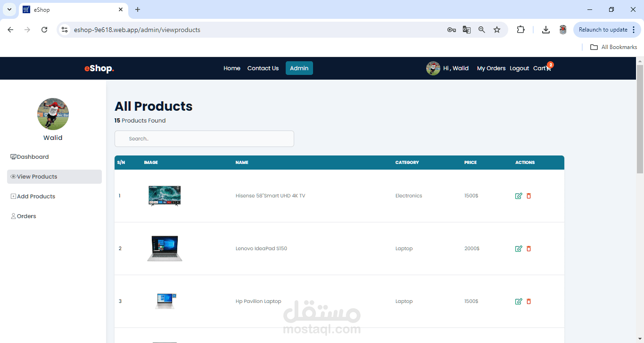Click the person icon beside Orders

tap(13, 216)
